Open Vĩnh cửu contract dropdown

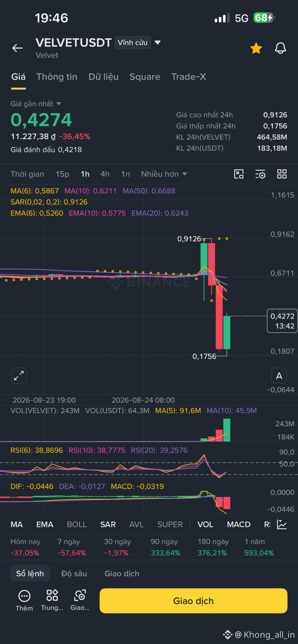pos(132,42)
